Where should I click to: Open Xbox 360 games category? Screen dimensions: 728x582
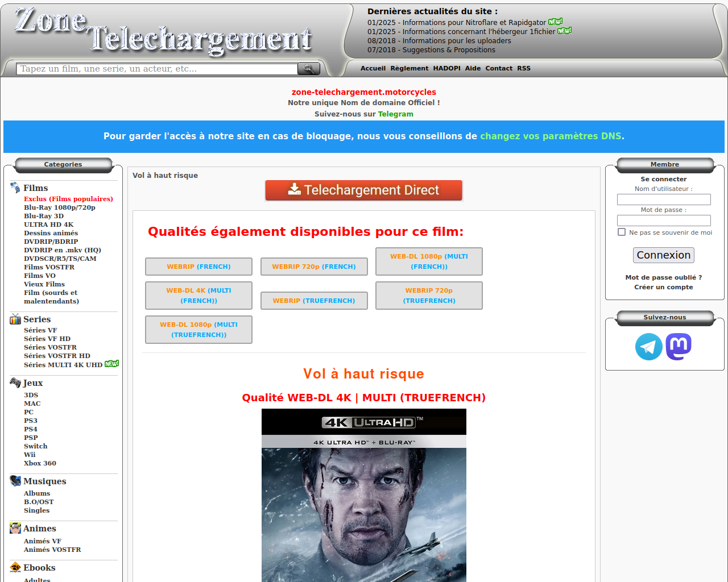[x=40, y=463]
